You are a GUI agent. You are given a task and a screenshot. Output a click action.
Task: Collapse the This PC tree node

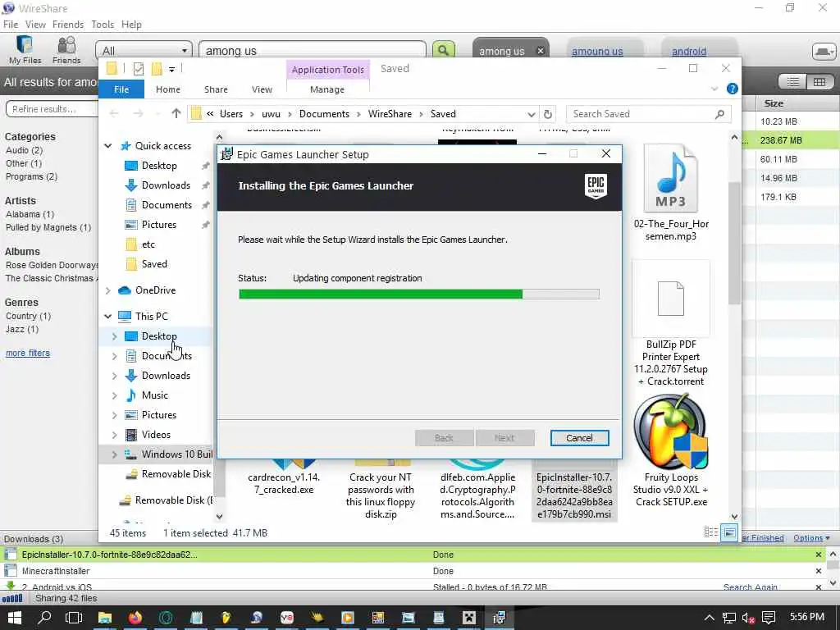click(x=108, y=316)
